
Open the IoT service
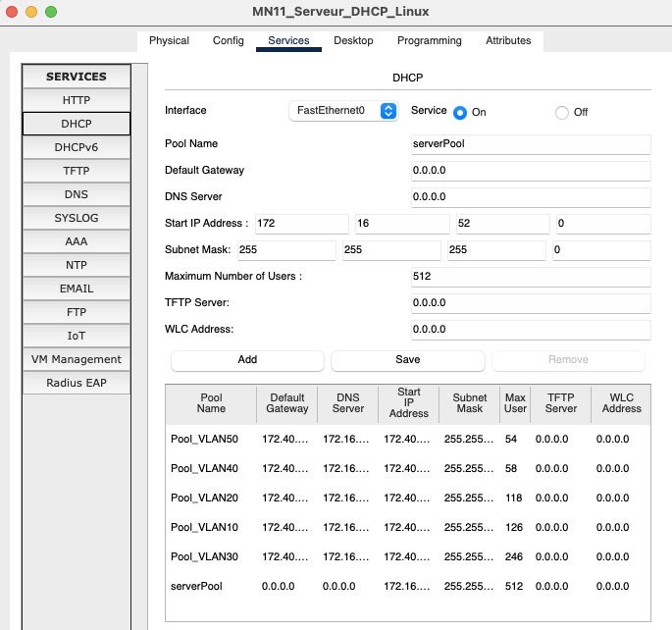(x=77, y=336)
